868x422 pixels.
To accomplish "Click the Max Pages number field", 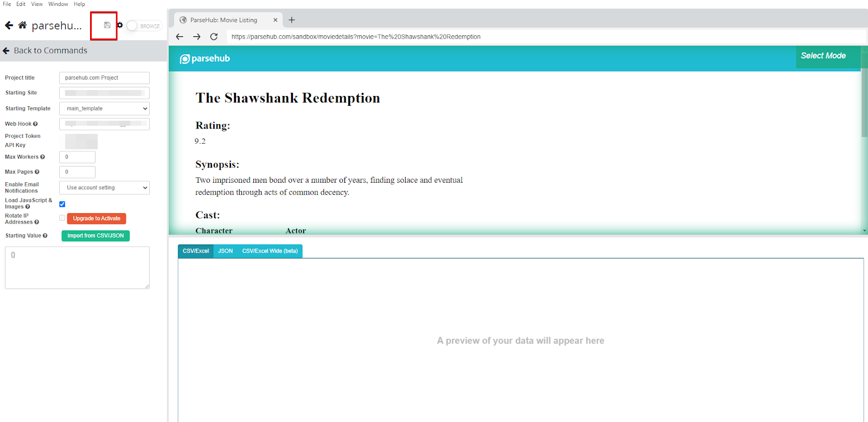I will pyautogui.click(x=77, y=172).
